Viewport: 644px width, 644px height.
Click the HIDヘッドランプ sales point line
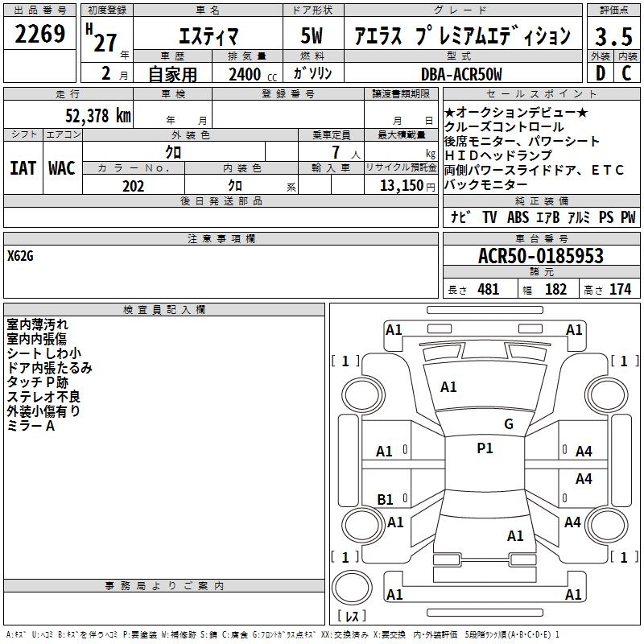click(497, 155)
